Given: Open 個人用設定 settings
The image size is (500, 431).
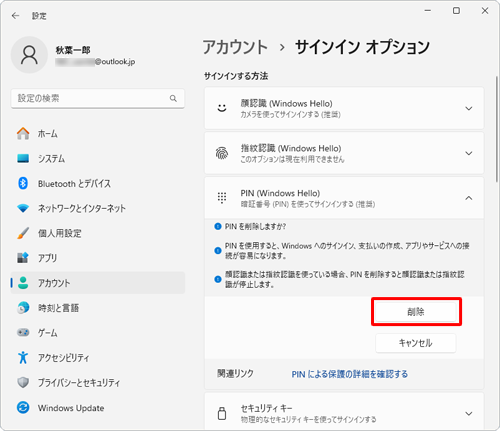Looking at the screenshot, I should click(x=98, y=233).
